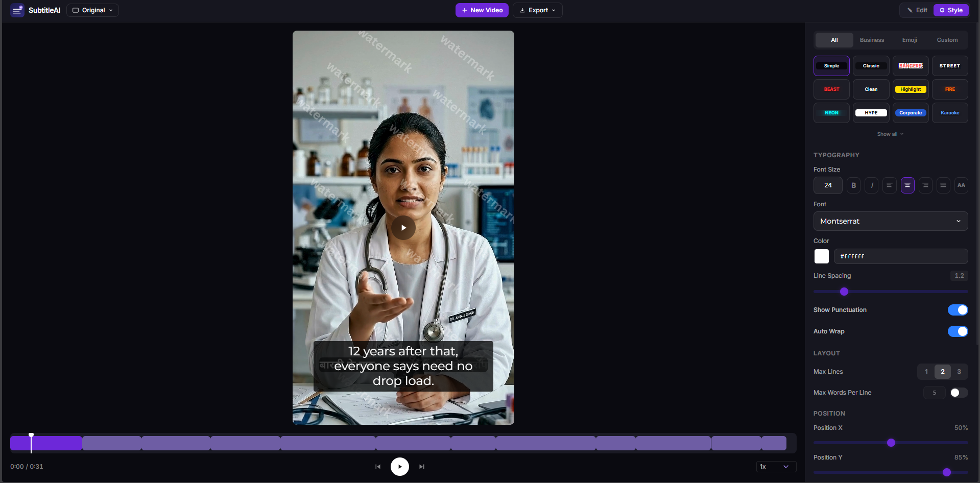Justify the subtitle text
This screenshot has width=980, height=483.
[x=943, y=185]
